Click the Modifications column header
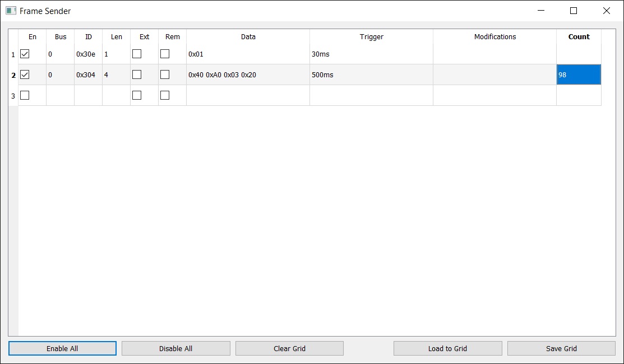Image resolution: width=624 pixels, height=364 pixels. [494, 37]
